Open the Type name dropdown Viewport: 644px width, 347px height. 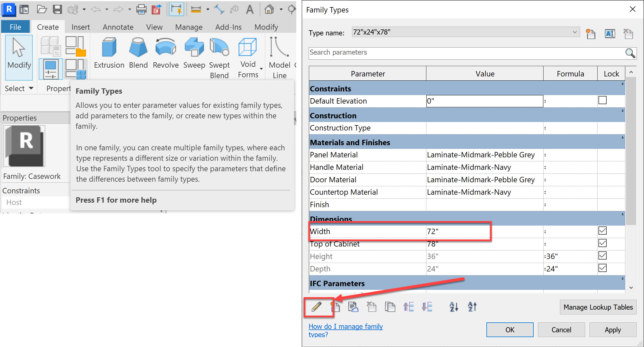[x=575, y=32]
